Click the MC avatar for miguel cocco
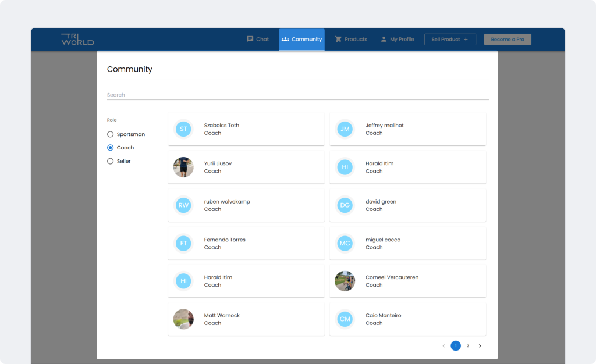The height and width of the screenshot is (364, 596). (x=345, y=243)
